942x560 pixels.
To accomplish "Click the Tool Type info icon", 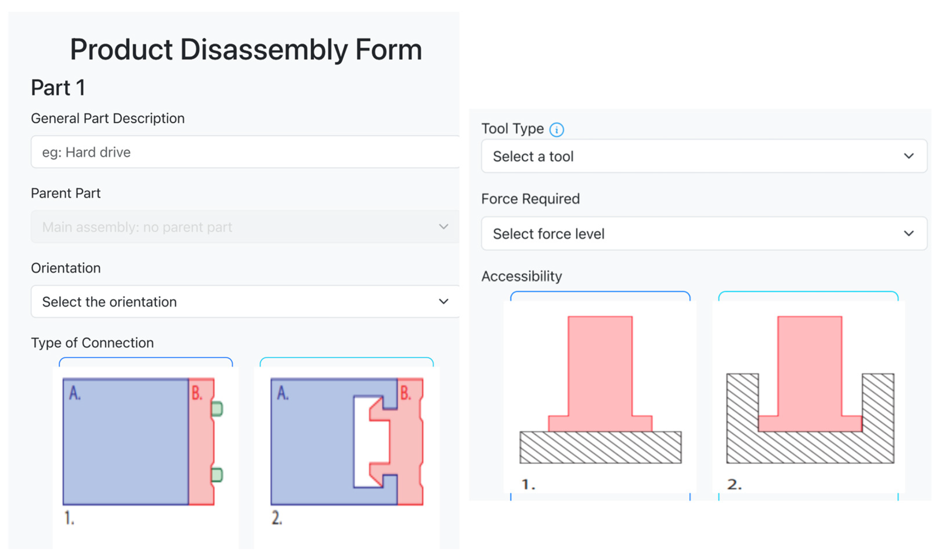I will tap(556, 130).
